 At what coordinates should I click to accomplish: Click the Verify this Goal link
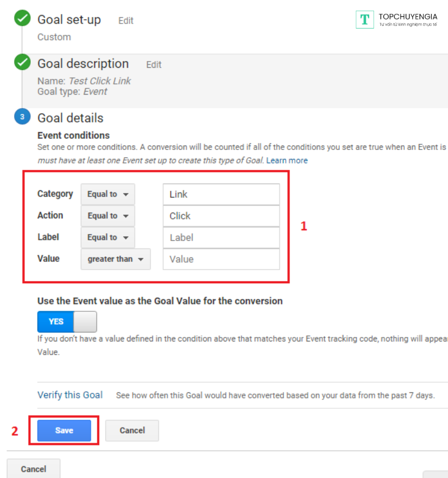[x=70, y=395]
